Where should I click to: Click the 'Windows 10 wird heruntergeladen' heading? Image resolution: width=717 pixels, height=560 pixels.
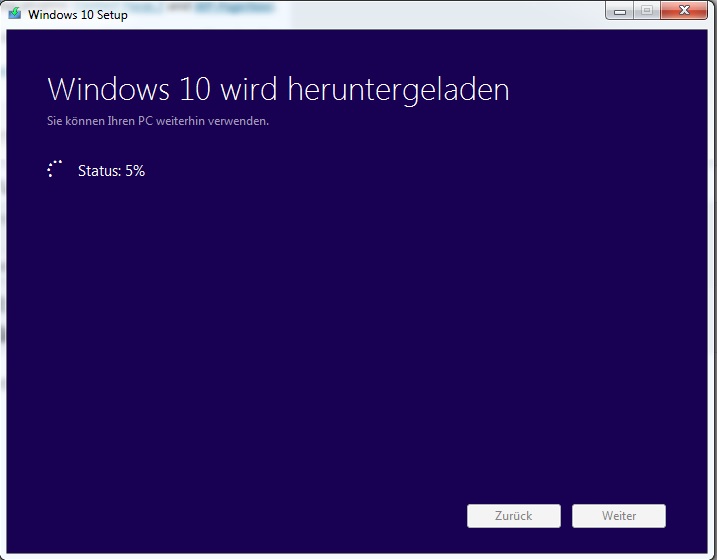click(x=278, y=90)
